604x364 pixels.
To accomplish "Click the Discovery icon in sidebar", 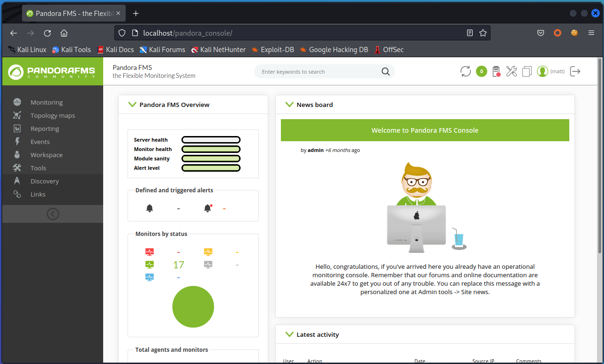I will [x=17, y=181].
